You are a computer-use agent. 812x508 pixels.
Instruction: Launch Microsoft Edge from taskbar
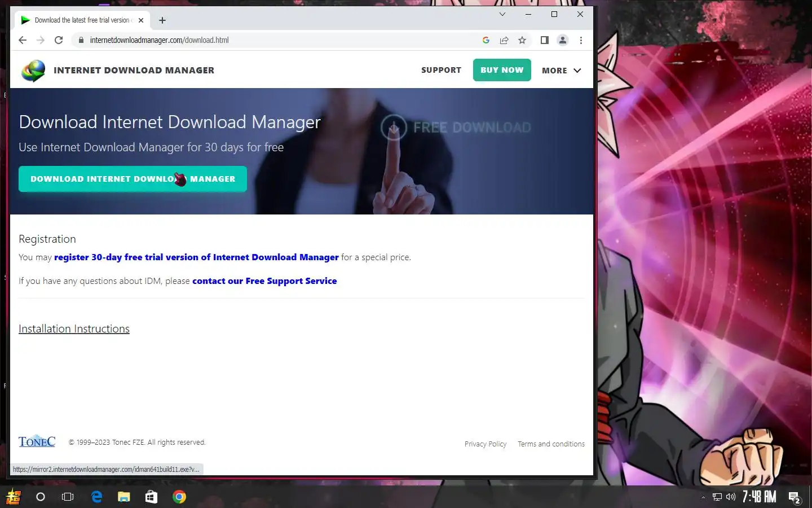[x=96, y=497]
